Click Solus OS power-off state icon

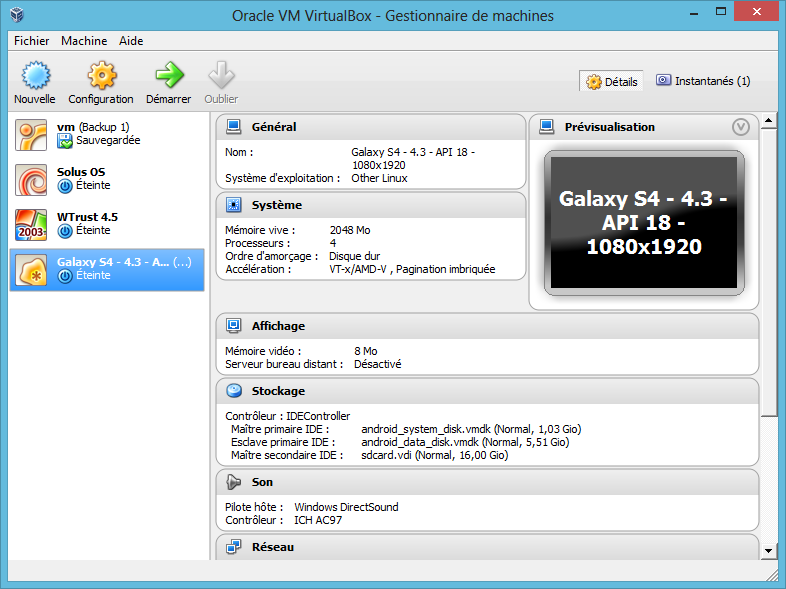click(x=65, y=186)
